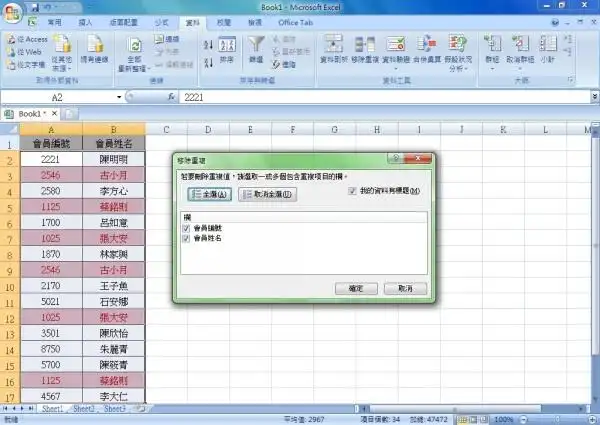
Task: Click the Show Detail outline icon
Action: [568, 39]
